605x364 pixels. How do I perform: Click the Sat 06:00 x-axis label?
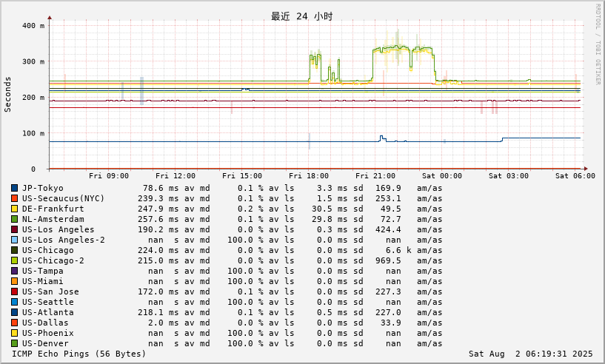tap(575, 176)
